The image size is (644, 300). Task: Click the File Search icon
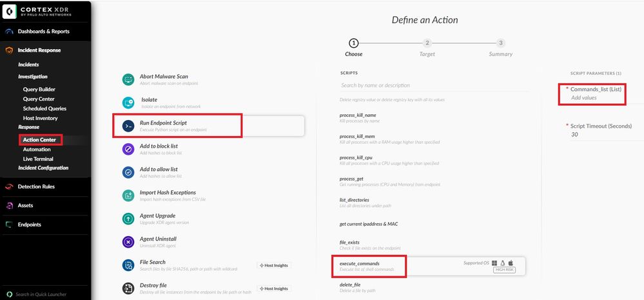pos(128,265)
